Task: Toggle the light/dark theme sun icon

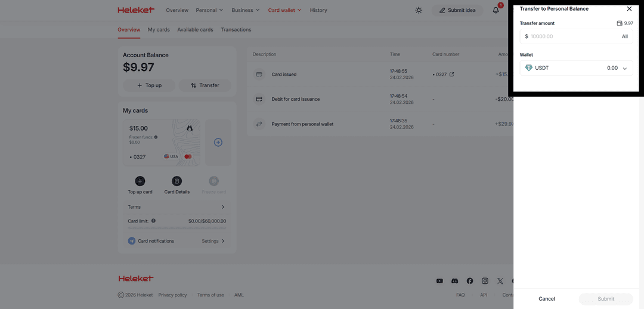Action: 419,10
